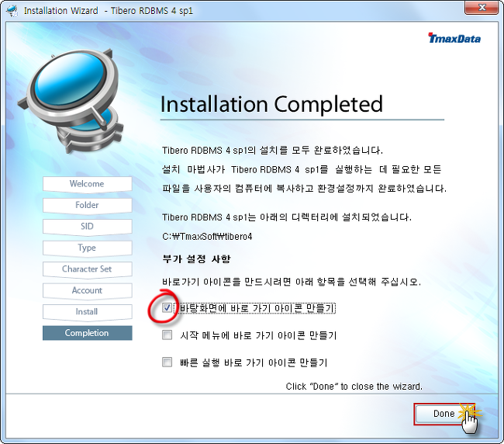504x444 pixels.
Task: Select the SID step
Action: click(x=87, y=227)
